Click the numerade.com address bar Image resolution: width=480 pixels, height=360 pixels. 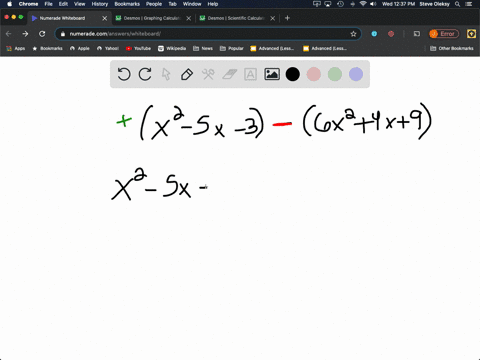pos(208,34)
